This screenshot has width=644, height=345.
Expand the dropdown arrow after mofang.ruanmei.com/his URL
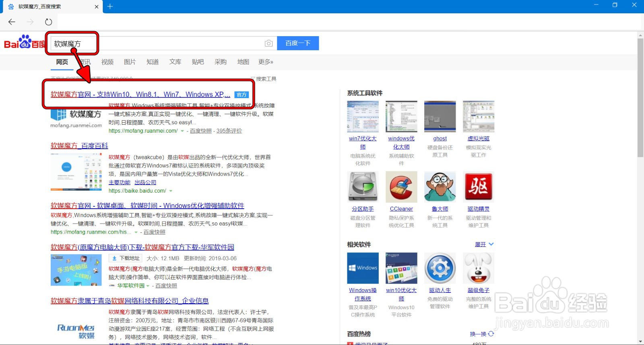click(x=136, y=232)
